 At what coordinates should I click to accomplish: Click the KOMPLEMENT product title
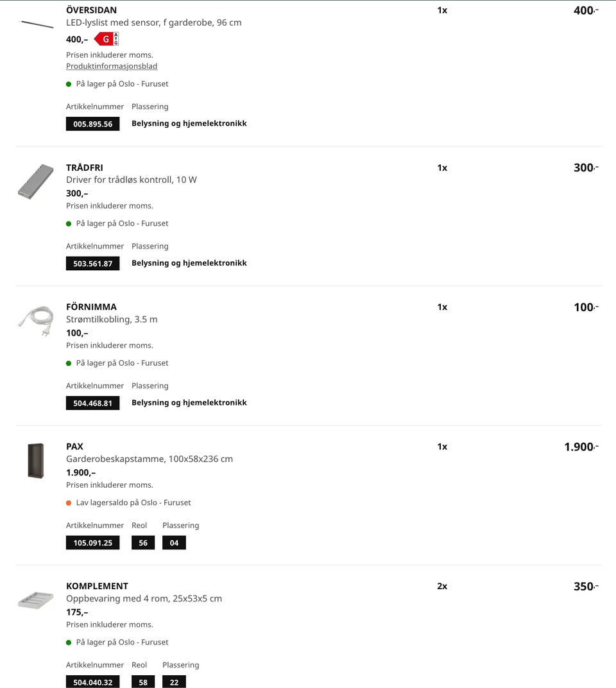[x=97, y=586]
